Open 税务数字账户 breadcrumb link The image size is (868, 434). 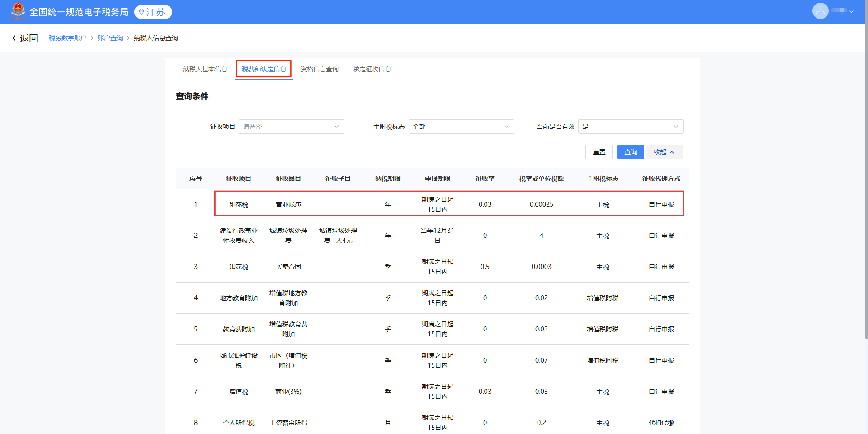click(x=67, y=38)
